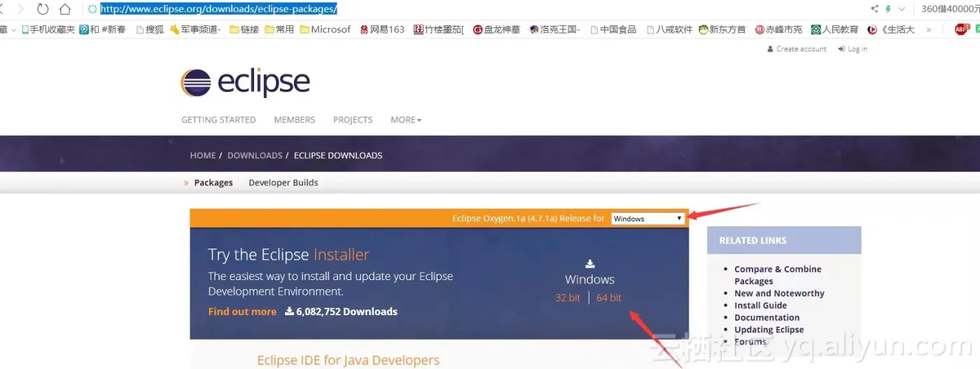The height and width of the screenshot is (369, 980).
Task: Open the 竹楼墨茄 bookmark
Action: 439,29
